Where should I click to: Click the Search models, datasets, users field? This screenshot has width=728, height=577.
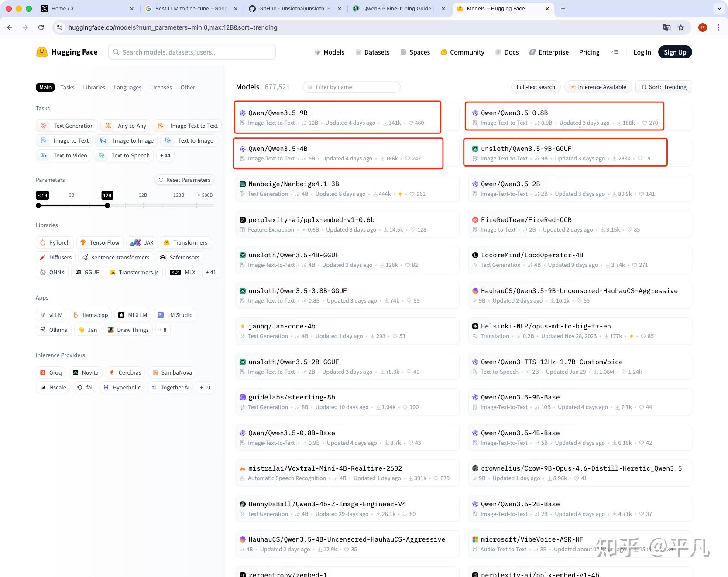(192, 52)
